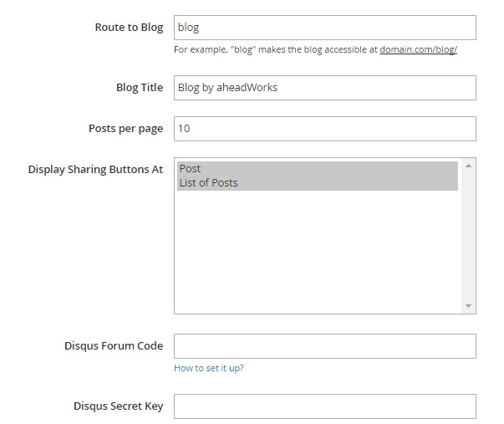Click the Disqus Secret Key field
504x424 pixels.
click(325, 406)
